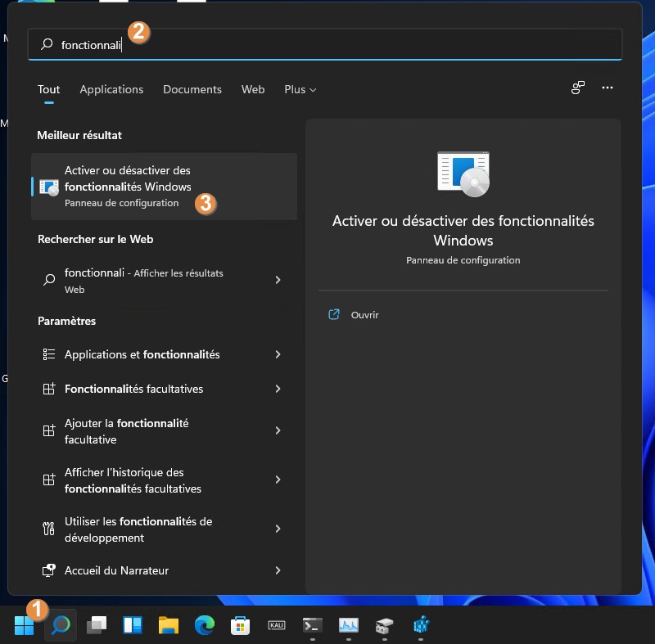
Task: Switch to the Documents tab
Action: pos(192,89)
